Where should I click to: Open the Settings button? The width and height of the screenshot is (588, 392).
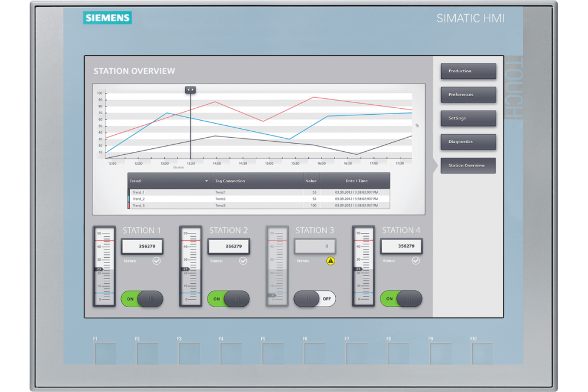(x=468, y=118)
